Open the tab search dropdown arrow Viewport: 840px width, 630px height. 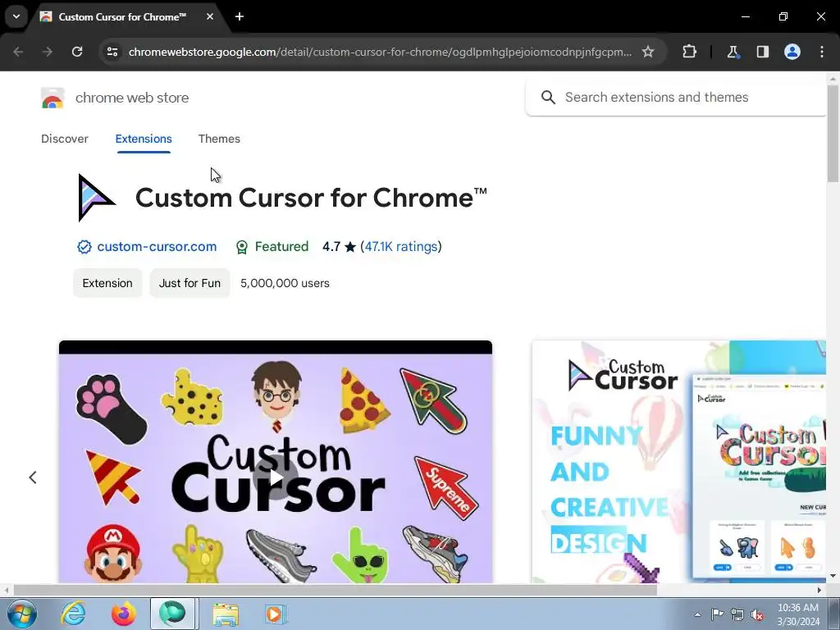pos(16,16)
